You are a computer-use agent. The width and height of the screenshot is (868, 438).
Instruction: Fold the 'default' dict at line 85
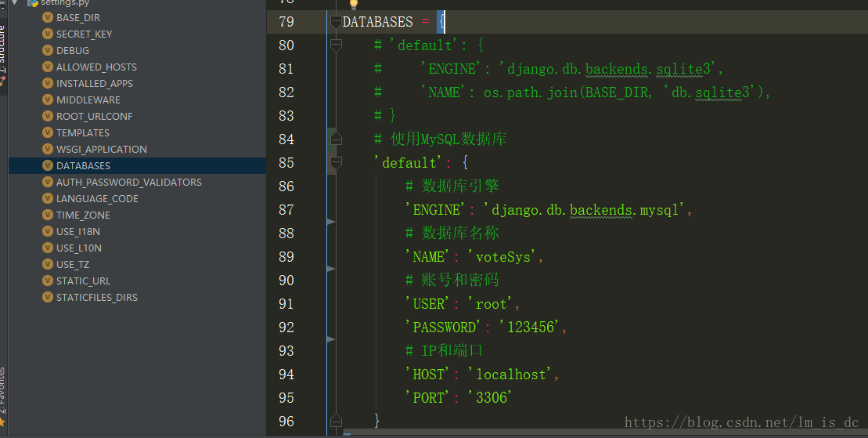pyautogui.click(x=336, y=162)
